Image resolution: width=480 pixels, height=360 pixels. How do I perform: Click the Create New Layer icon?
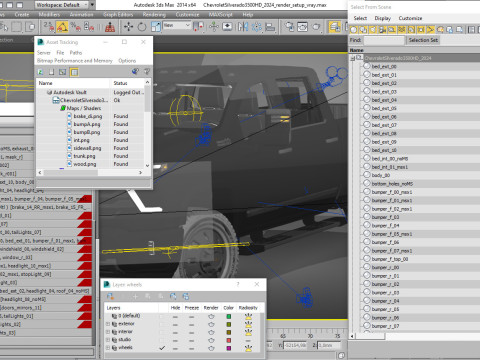[110, 296]
